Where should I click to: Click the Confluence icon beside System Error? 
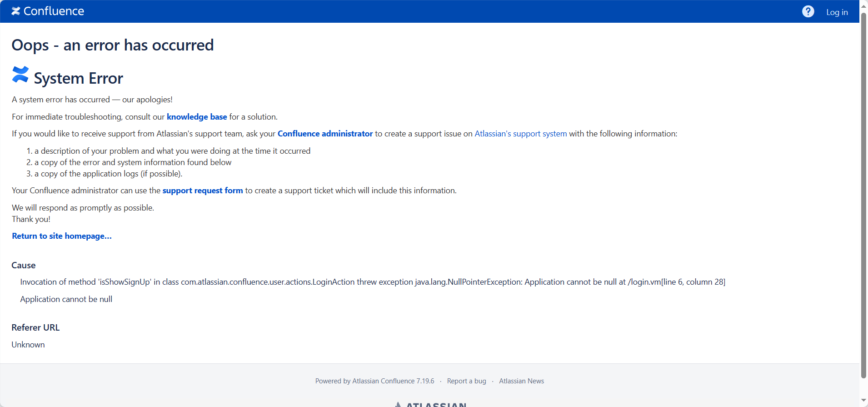20,75
